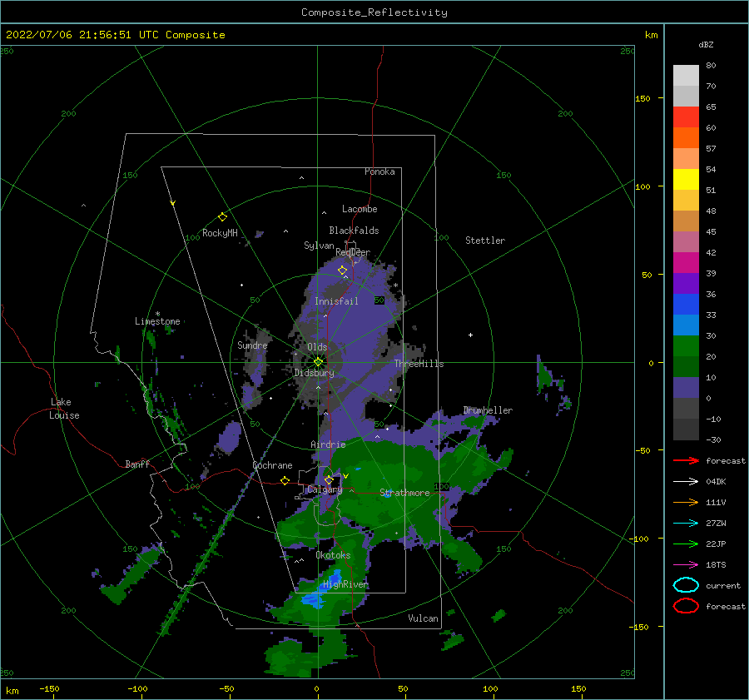Click the yellow diamond marker below RedDeer
The width and height of the screenshot is (749, 700).
click(342, 271)
